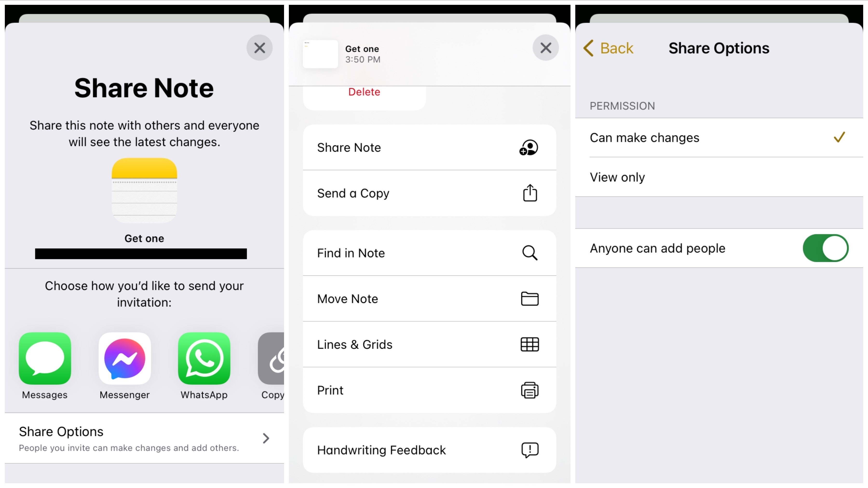The image size is (868, 488).
Task: Click the Send a Copy export icon
Action: coord(529,193)
